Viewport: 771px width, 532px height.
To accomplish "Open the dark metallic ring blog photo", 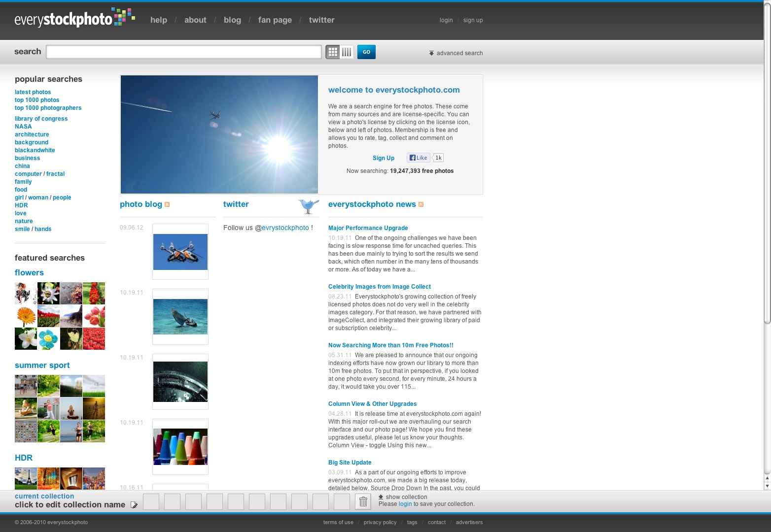I will tap(180, 382).
